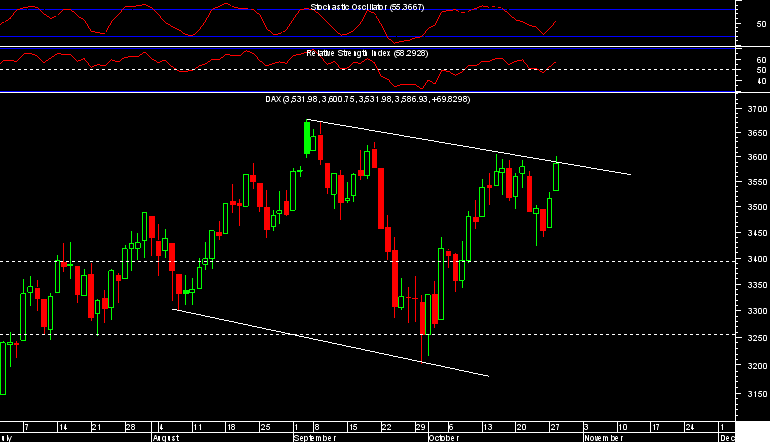Select the 3500 price axis label

pyautogui.click(x=757, y=207)
